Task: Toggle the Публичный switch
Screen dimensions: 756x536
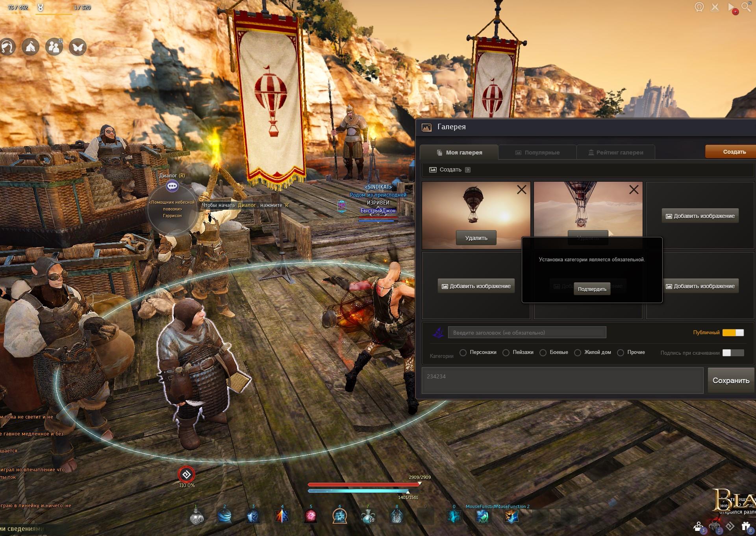Action: [x=733, y=333]
